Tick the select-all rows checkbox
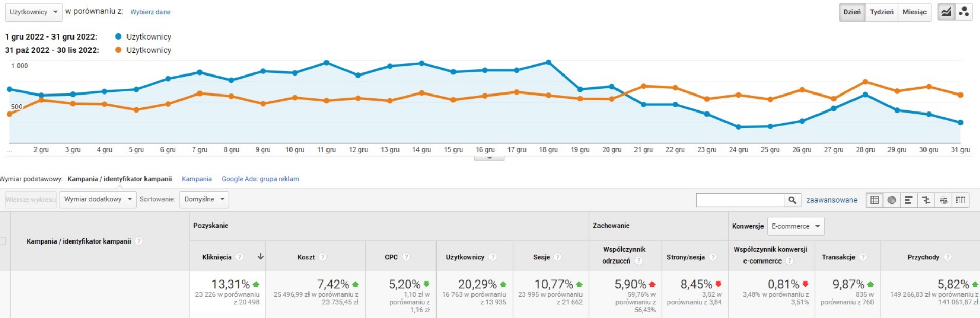This screenshot has width=980, height=318. click(3, 241)
